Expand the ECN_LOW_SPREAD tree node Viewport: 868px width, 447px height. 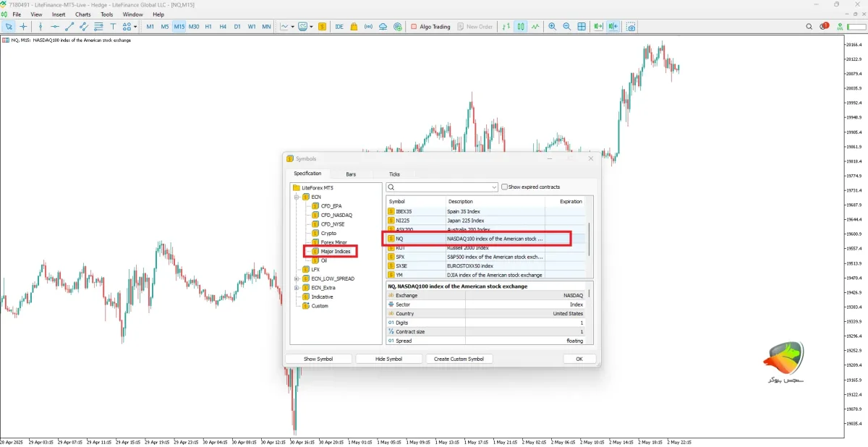tap(296, 278)
